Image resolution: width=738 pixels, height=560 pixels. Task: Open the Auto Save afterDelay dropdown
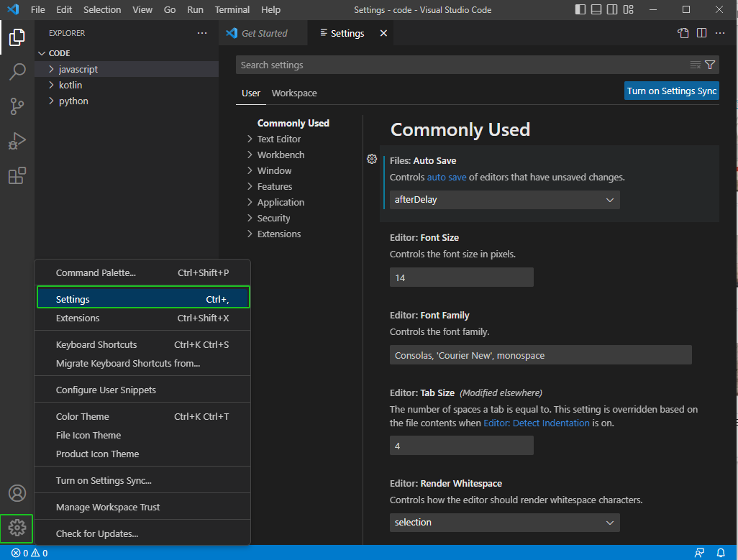coord(504,200)
